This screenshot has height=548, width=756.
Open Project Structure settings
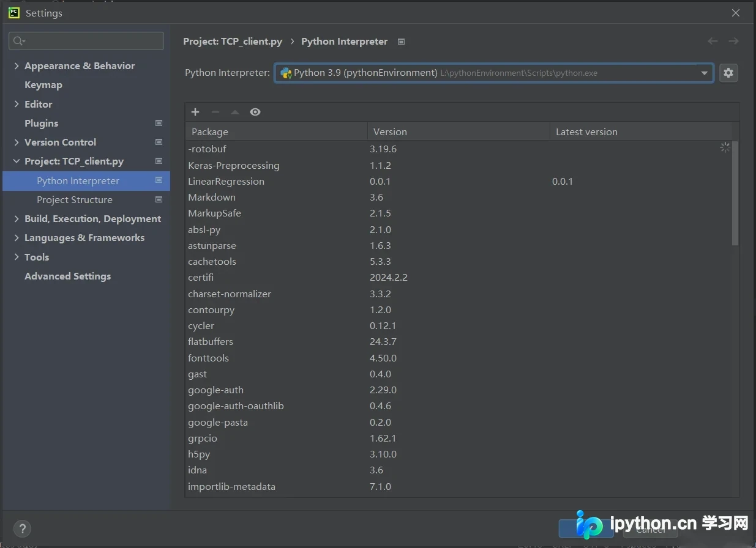click(75, 200)
